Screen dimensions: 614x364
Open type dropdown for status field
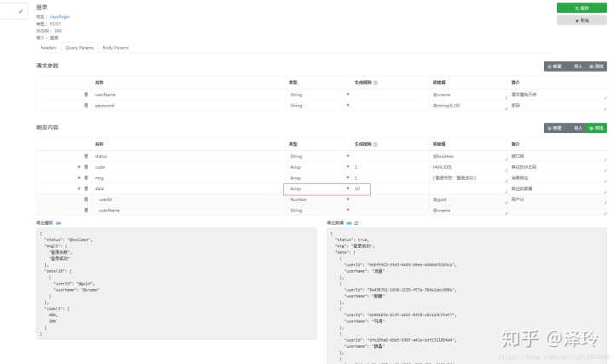pos(319,156)
